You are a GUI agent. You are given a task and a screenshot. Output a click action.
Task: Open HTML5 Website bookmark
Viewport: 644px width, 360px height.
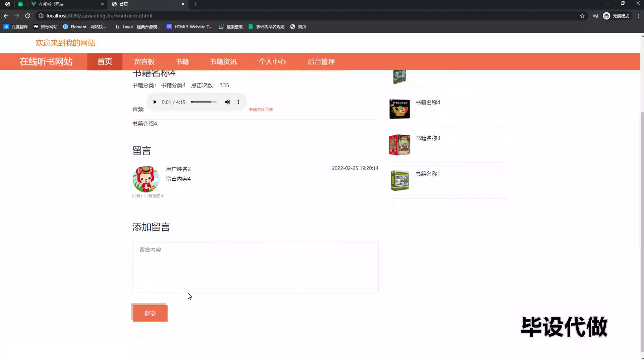pos(190,27)
